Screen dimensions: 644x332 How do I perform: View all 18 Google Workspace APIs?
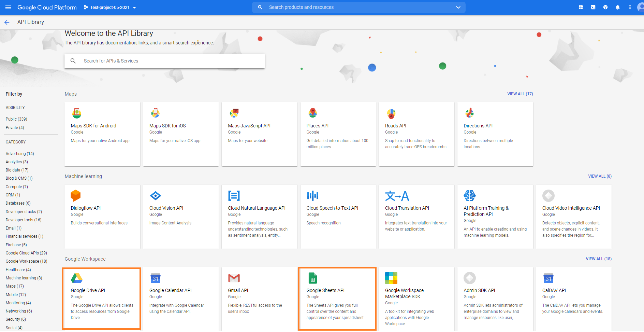click(x=598, y=259)
